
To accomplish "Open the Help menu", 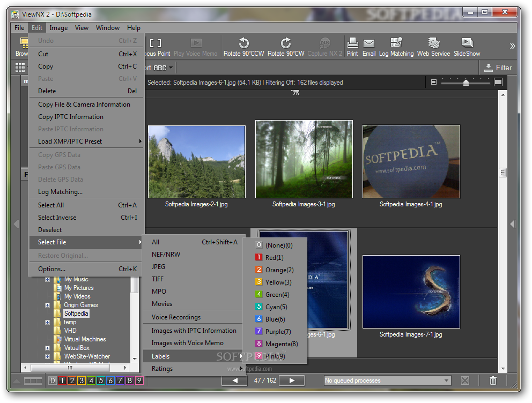I will pos(134,28).
